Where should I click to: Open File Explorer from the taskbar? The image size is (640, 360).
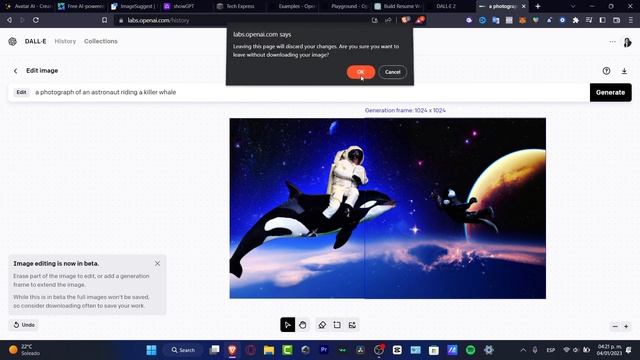(269, 350)
